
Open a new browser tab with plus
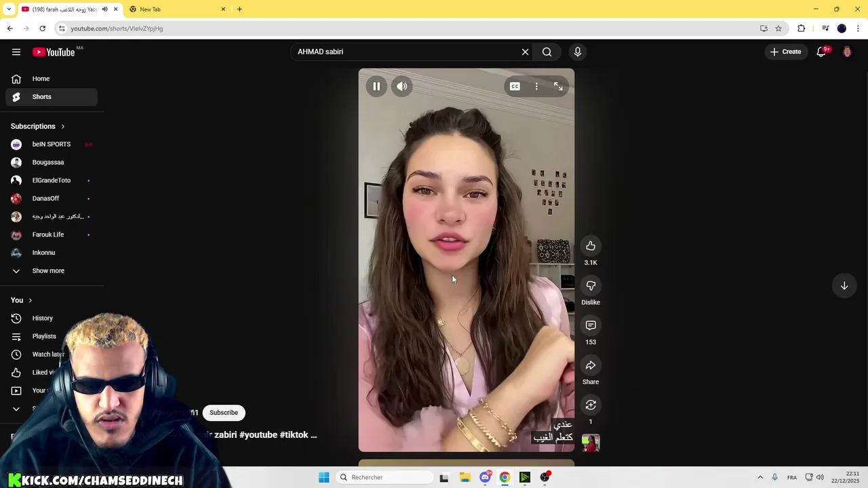[x=239, y=9]
